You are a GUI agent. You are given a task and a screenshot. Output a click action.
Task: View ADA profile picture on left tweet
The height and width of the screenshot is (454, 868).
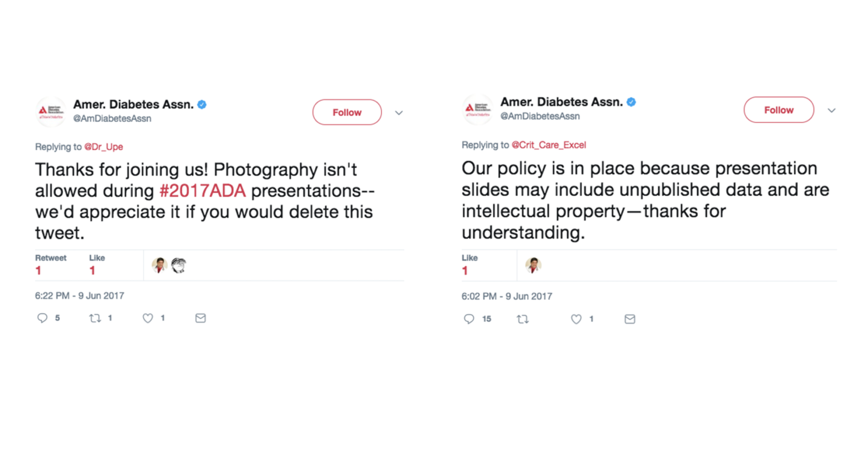pyautogui.click(x=50, y=112)
